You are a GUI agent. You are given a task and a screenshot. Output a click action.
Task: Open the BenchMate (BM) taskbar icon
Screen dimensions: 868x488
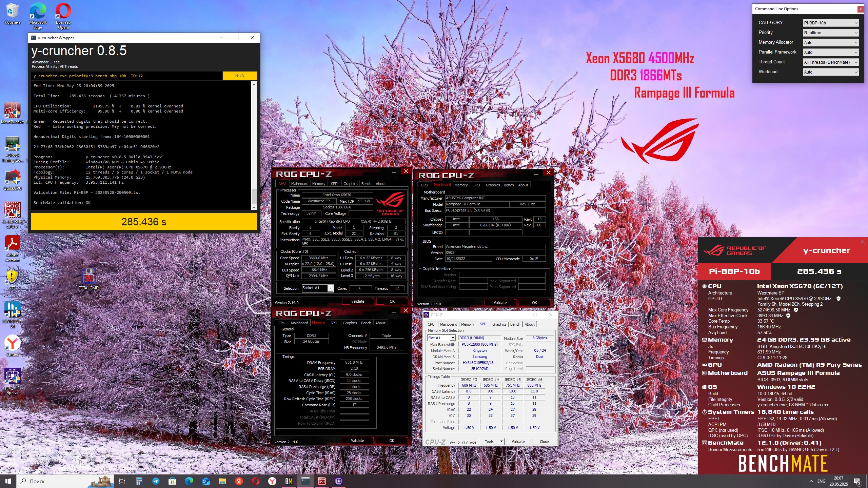(289, 481)
